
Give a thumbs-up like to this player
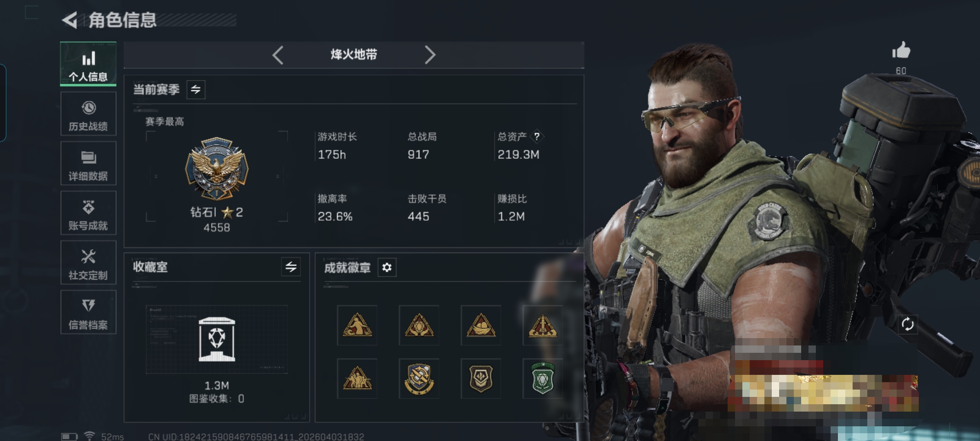click(901, 51)
